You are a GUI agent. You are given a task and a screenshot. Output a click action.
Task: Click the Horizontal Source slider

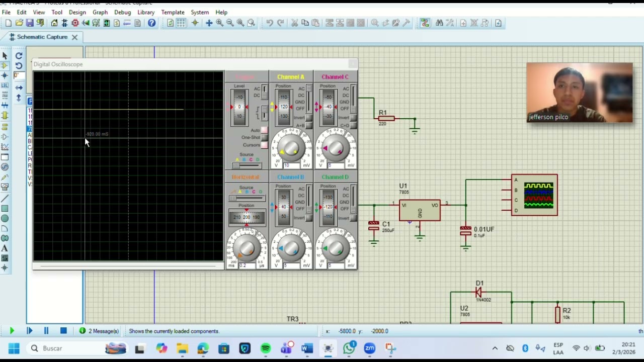[247, 198]
